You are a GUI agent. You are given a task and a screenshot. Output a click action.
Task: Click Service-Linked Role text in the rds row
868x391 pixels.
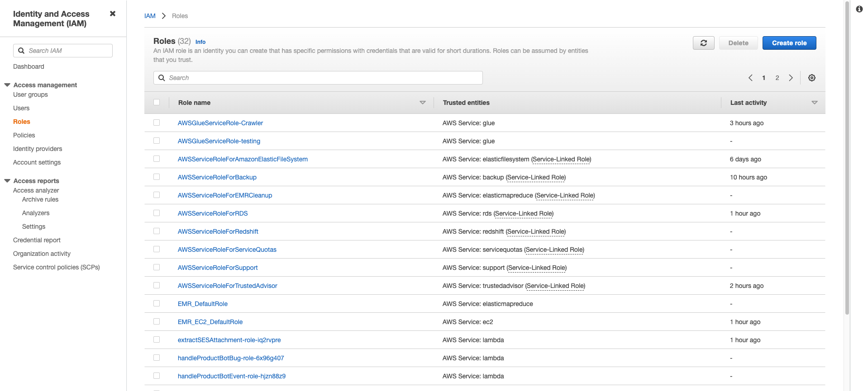[x=524, y=213]
